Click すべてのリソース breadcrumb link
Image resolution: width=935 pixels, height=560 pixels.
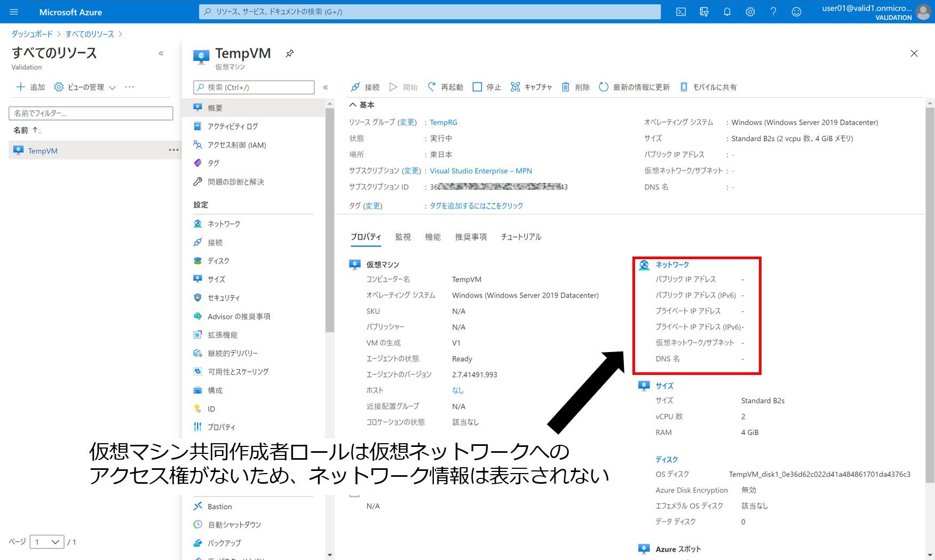click(90, 34)
